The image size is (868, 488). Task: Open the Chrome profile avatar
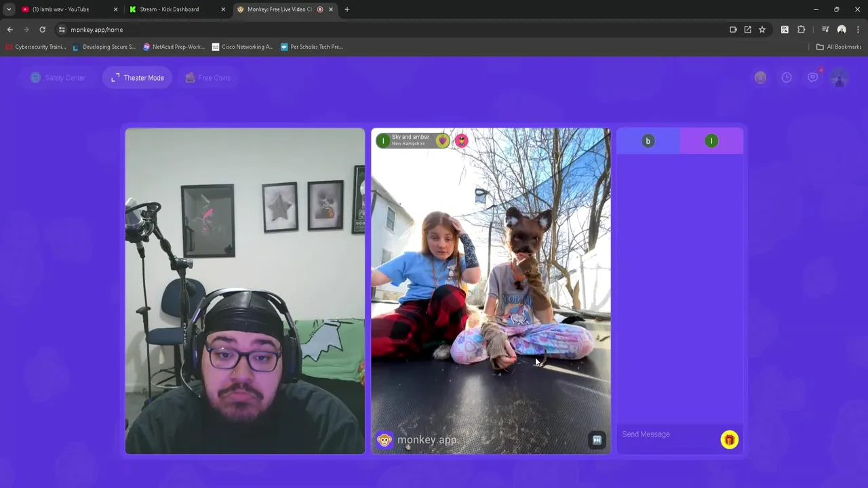click(842, 30)
